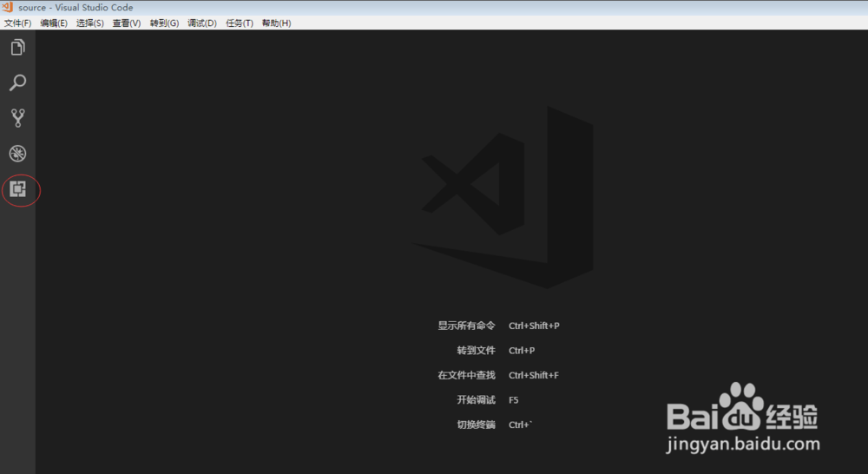Screen dimensions: 868x474
Task: Open the 文件(F) menu
Action: 17,23
